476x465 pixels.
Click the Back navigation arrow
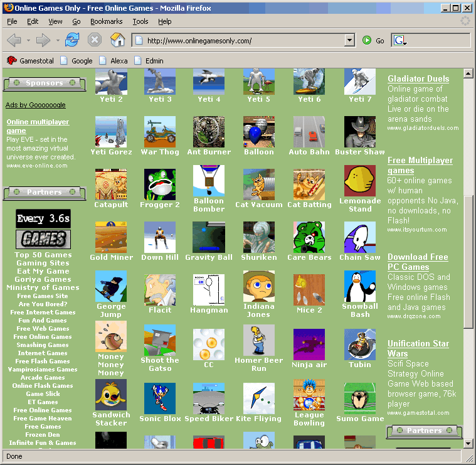click(14, 40)
